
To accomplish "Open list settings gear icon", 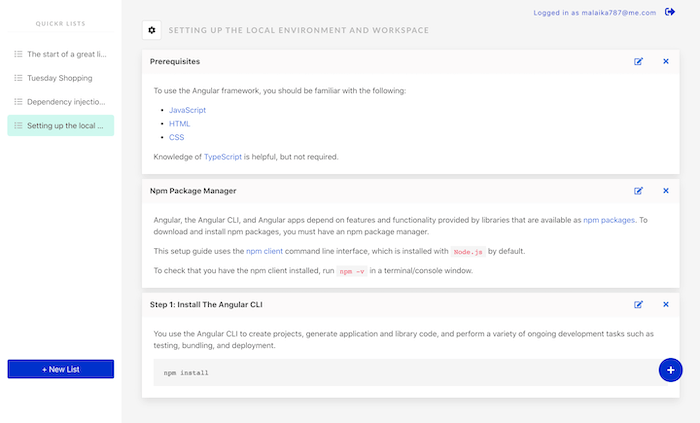I will pyautogui.click(x=152, y=31).
